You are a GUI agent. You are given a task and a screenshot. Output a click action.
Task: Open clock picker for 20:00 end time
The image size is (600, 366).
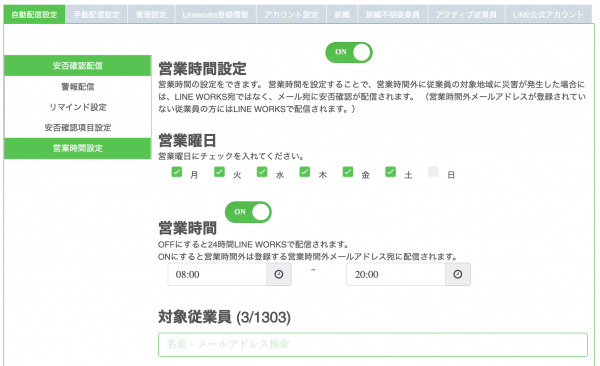click(458, 274)
